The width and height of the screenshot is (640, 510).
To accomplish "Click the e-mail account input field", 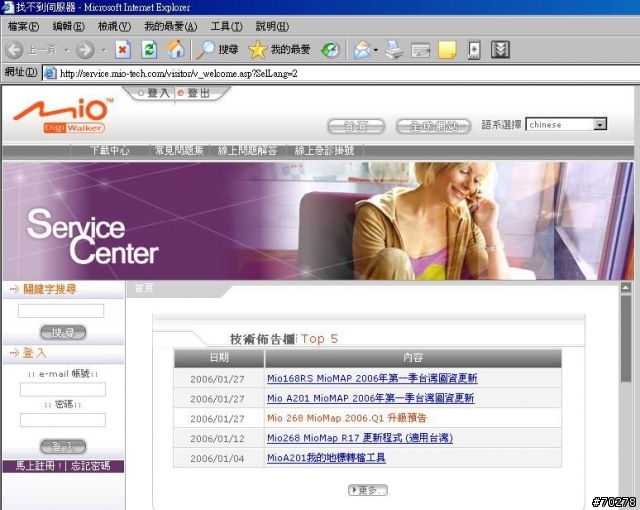I will (x=63, y=389).
